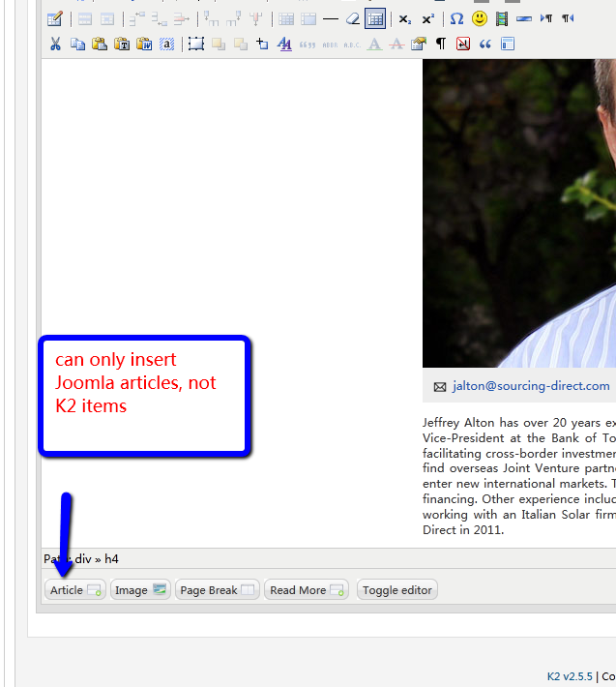Click the insert/edit table icon

55,18
